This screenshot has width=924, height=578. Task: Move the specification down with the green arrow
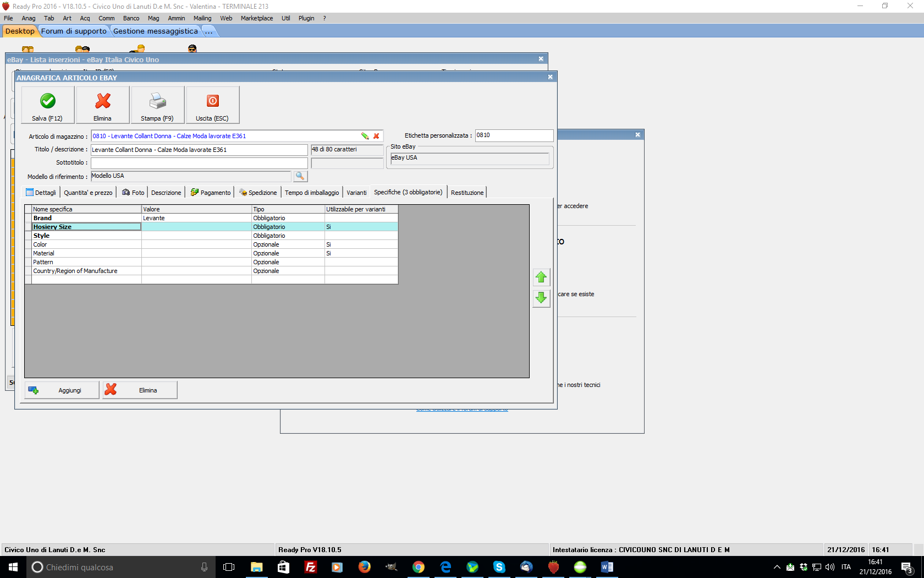click(541, 298)
